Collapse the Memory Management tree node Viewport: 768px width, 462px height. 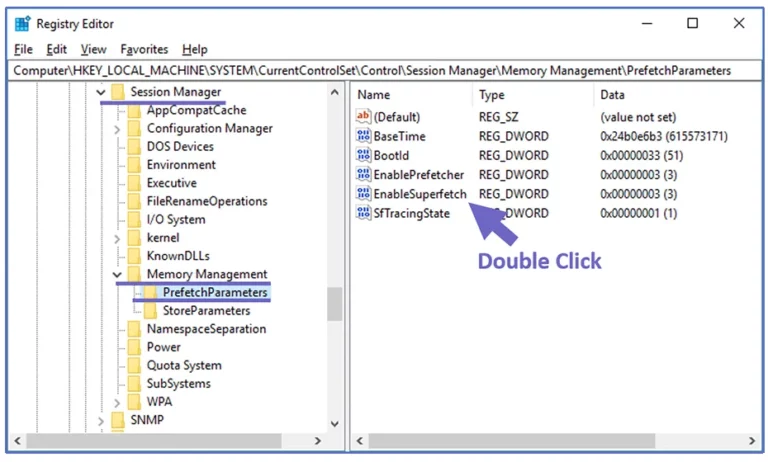click(x=117, y=274)
